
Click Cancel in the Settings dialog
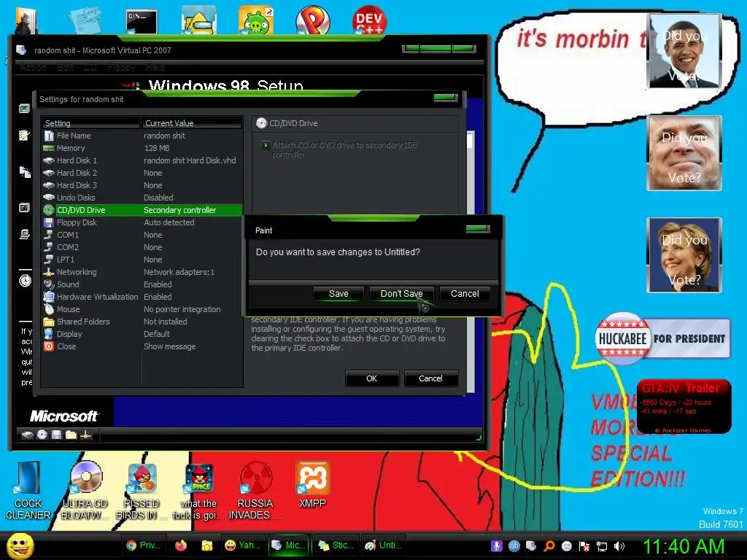tap(430, 378)
